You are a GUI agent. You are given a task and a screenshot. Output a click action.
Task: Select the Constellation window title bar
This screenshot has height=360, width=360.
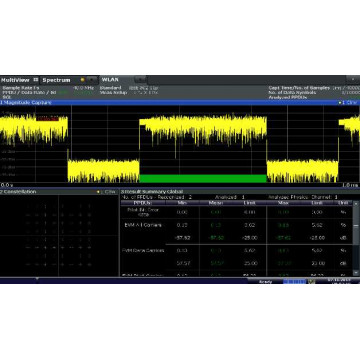click(59, 192)
